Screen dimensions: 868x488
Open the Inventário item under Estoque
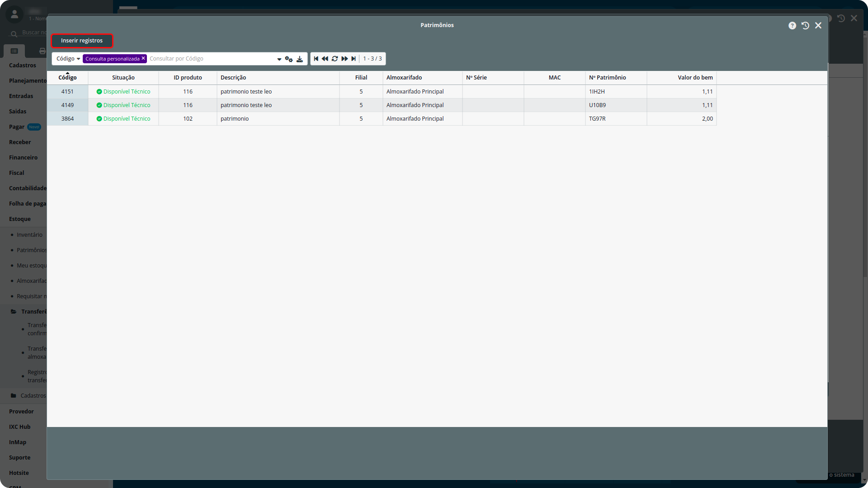(29, 235)
